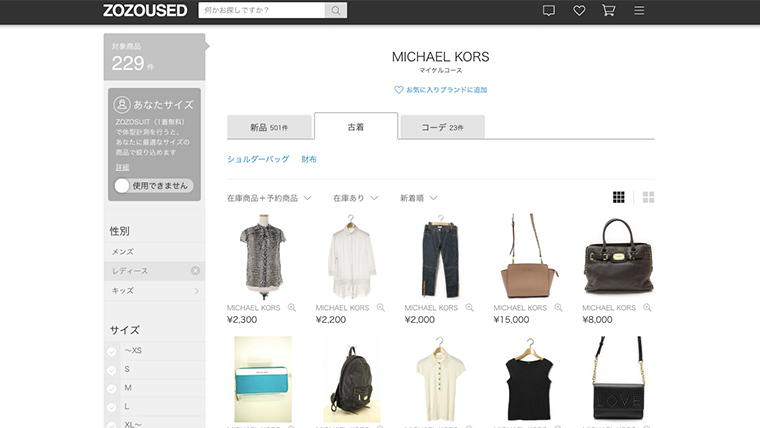
Task: Select メンズ gender filter
Action: tap(154, 252)
